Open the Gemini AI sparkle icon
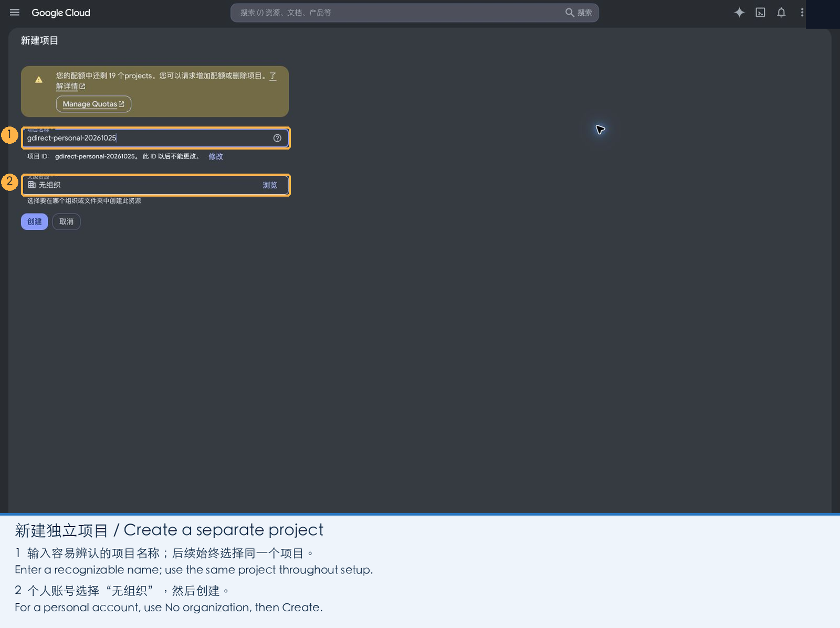This screenshot has width=840, height=628. point(739,13)
